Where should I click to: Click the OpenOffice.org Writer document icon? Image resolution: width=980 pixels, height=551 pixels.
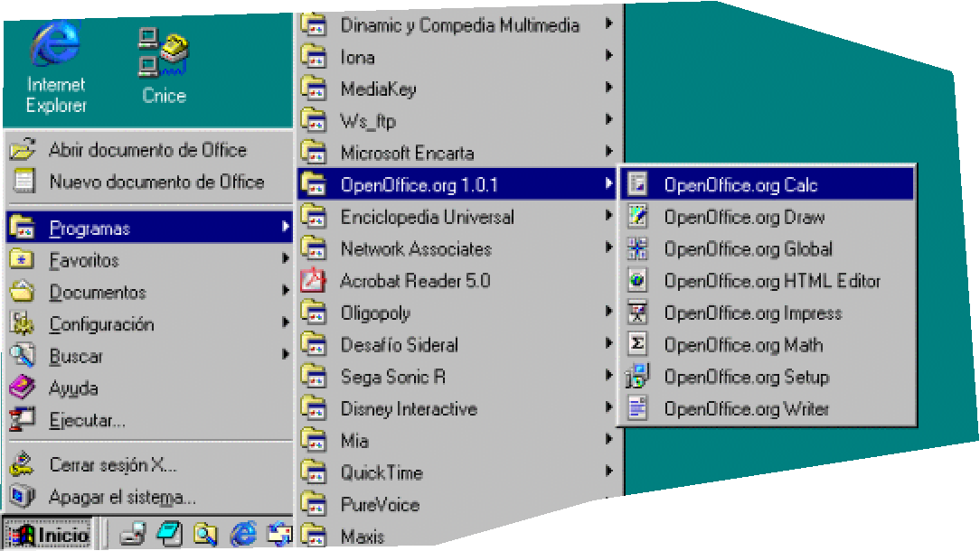coord(638,409)
